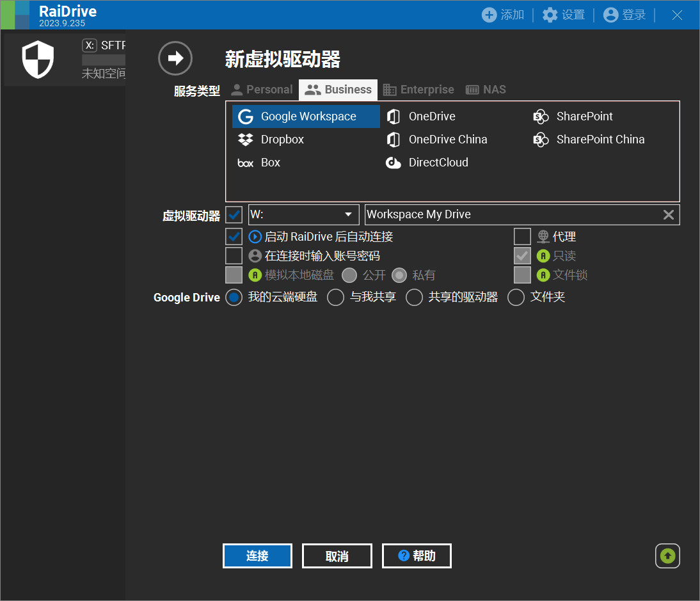Click the RaiDrive logo in the title bar
Screen dimensions: 700x601
coord(15,15)
